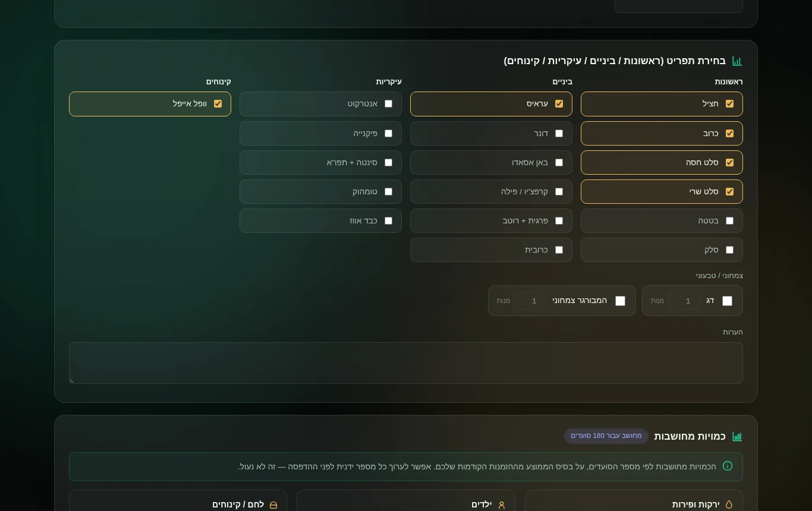Check the פיקנייה checkbox
Screen dimensions: 812x511
[x=388, y=134]
